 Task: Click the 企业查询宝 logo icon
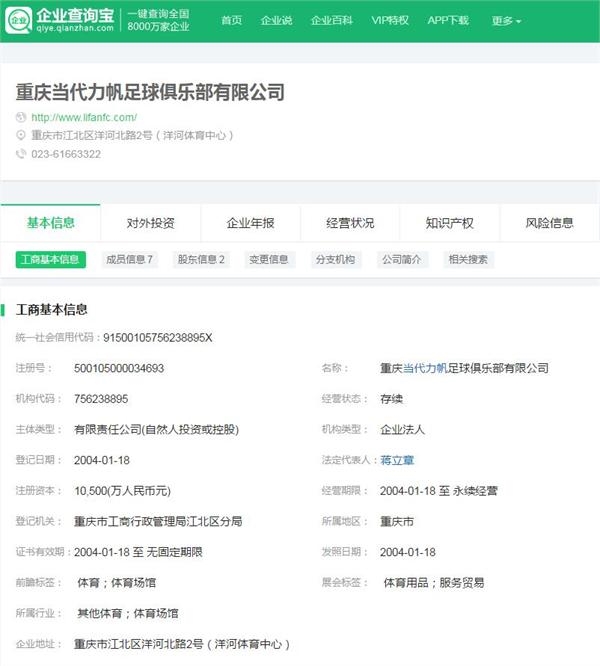18,20
